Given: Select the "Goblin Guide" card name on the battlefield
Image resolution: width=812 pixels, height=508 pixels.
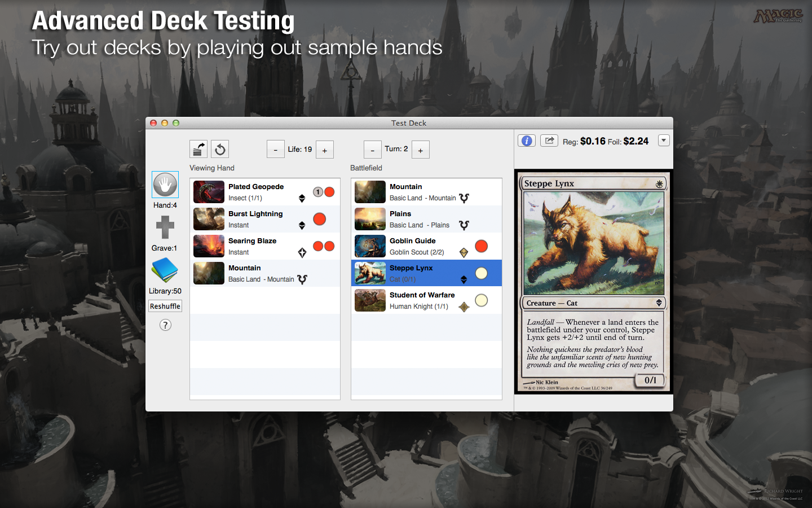Looking at the screenshot, I should pos(413,241).
